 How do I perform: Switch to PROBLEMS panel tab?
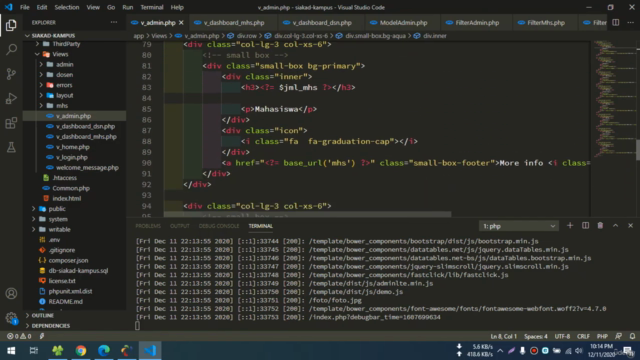click(148, 226)
